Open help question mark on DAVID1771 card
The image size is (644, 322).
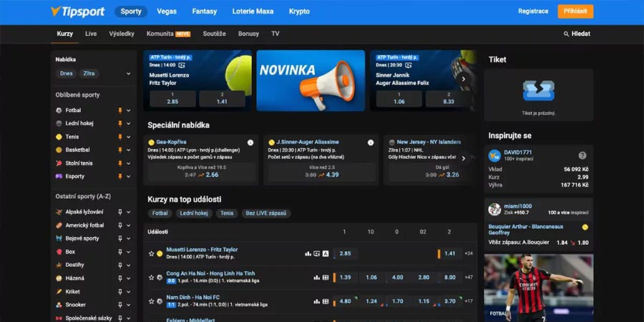582,156
